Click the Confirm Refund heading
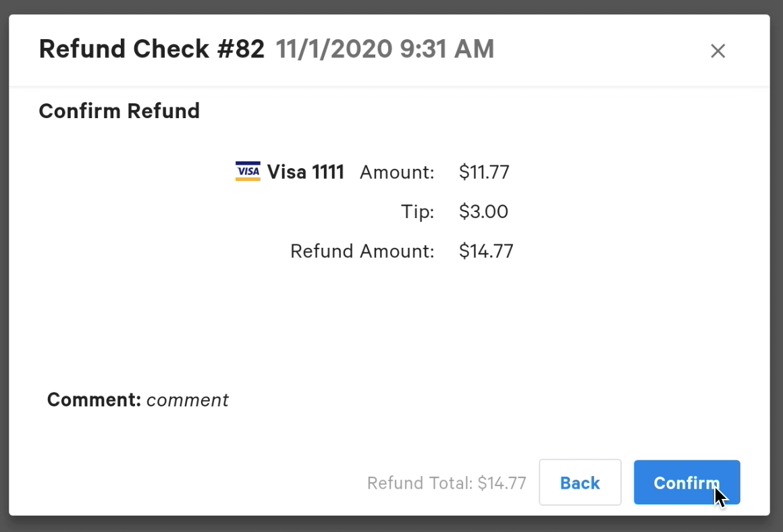The width and height of the screenshot is (783, 532). pyautogui.click(x=119, y=111)
